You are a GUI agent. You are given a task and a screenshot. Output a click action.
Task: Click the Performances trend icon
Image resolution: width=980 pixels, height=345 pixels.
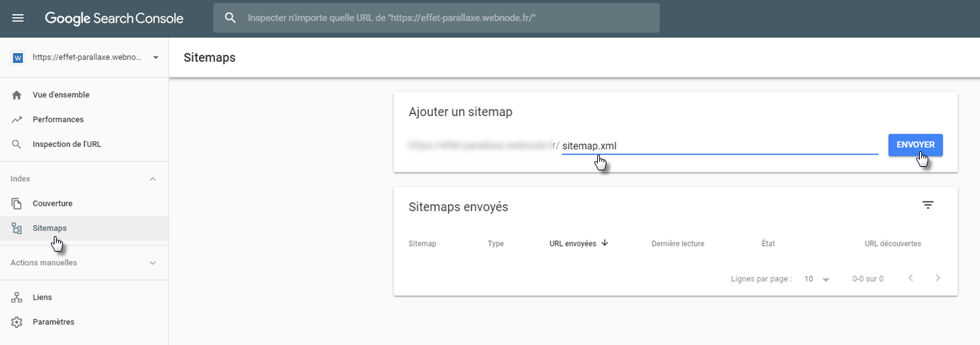tap(17, 119)
